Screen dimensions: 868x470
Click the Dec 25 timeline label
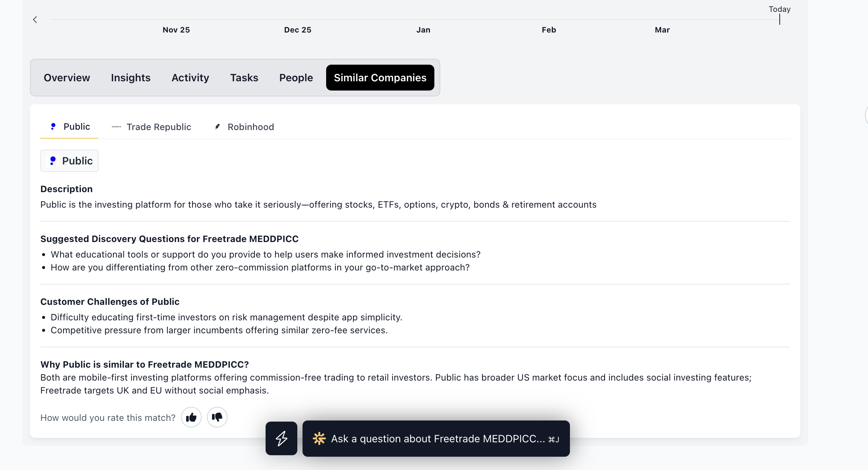298,30
